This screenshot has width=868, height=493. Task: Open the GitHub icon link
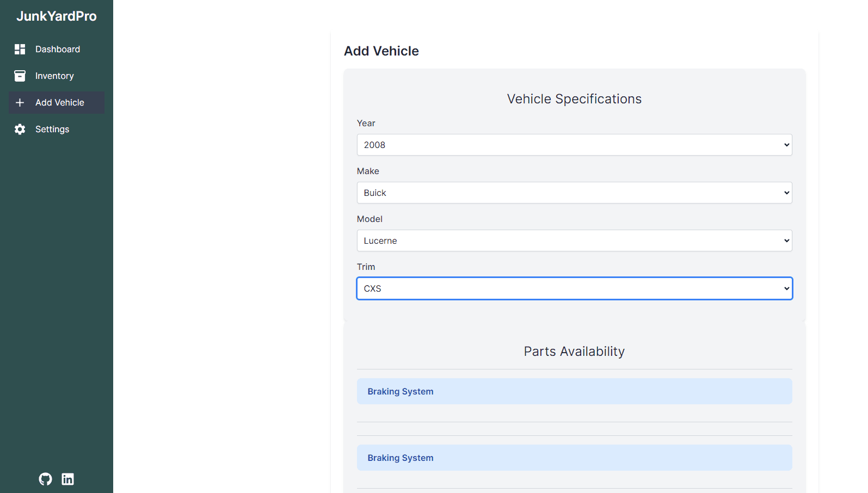46,479
